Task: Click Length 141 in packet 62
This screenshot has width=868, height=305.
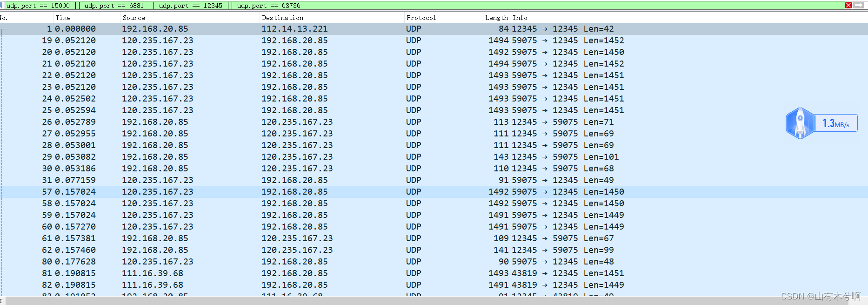Action: pos(501,250)
